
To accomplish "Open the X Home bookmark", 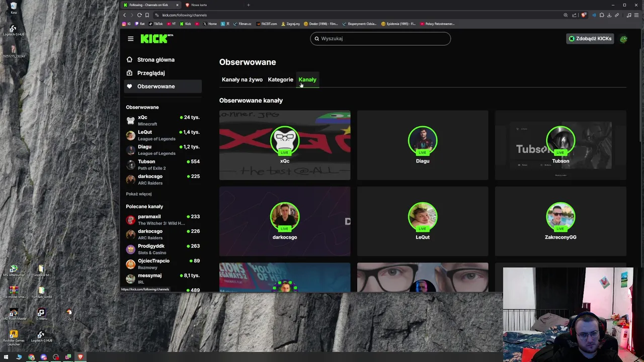I will tap(210, 24).
